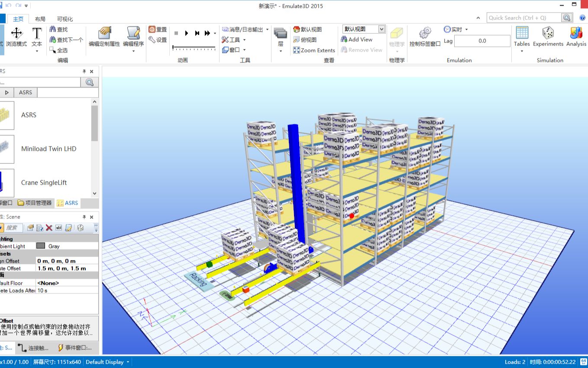
Task: Step the animation forward
Action: point(197,33)
